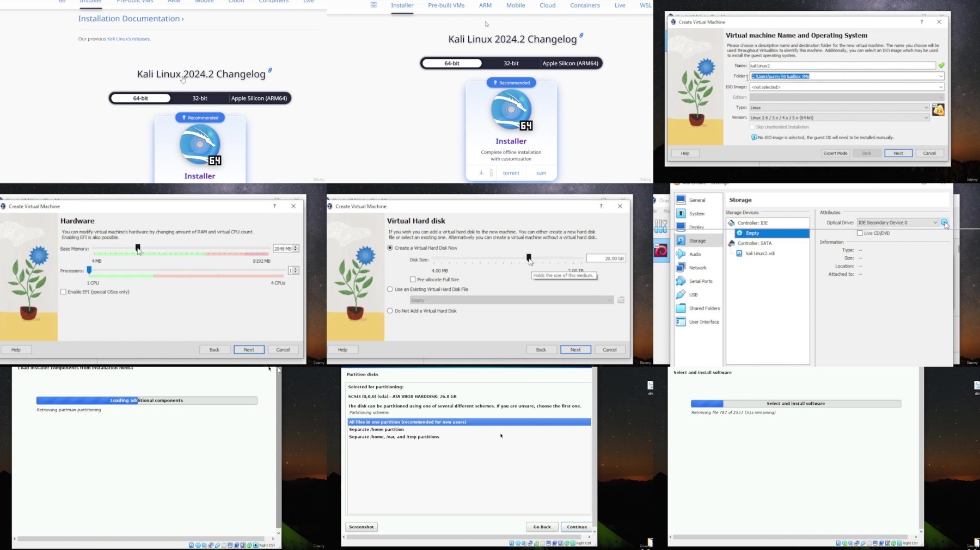Click the choose-disk icon beside Optical Drive
980x550 pixels.
945,223
